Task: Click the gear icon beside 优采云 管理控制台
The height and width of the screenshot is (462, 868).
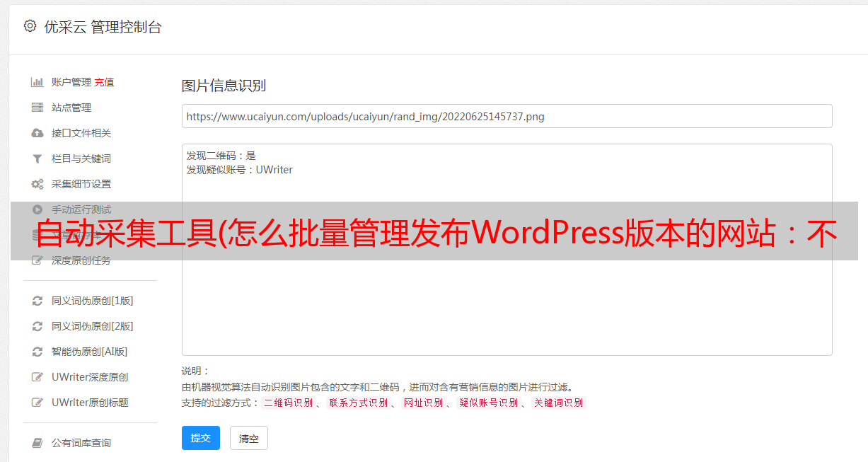Action: pos(30,26)
